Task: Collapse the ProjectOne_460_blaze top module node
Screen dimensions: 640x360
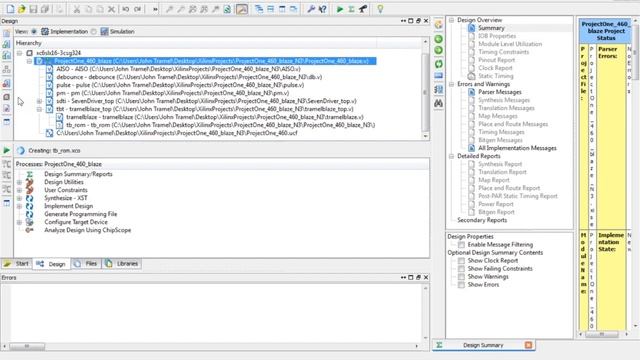Action: click(29, 61)
